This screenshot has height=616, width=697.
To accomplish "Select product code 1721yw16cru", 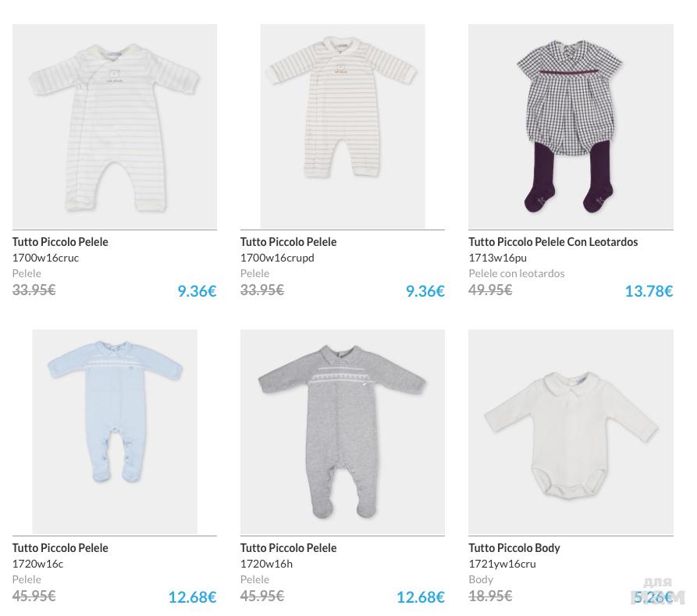I will point(502,564).
